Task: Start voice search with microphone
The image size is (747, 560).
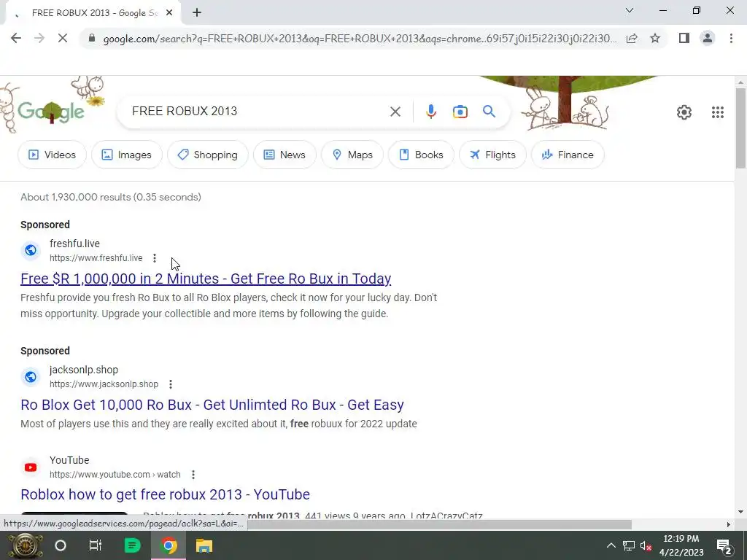Action: [430, 112]
